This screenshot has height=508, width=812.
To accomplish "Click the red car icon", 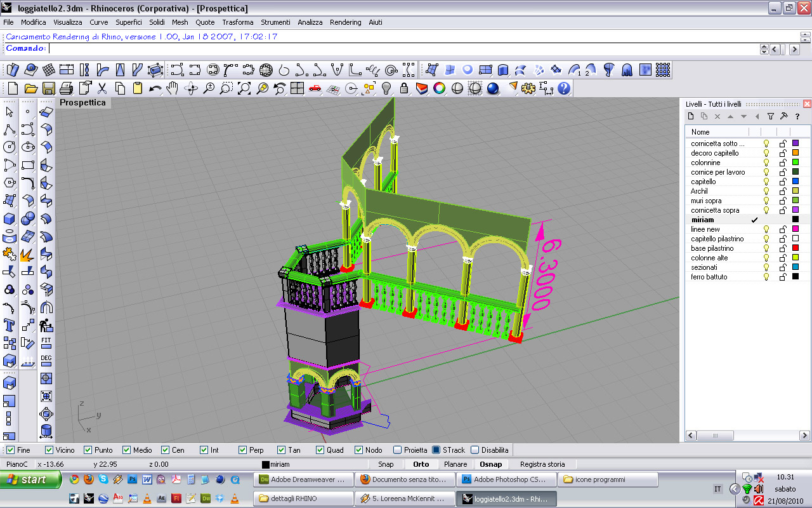I will [315, 88].
